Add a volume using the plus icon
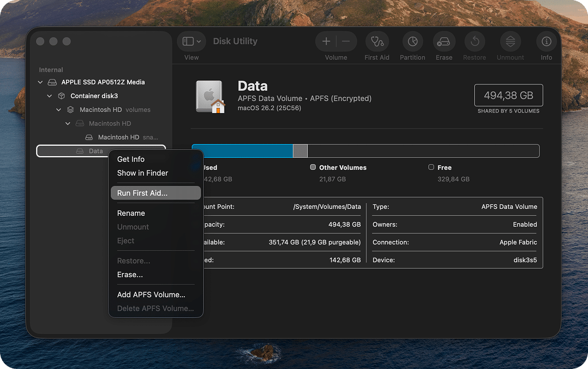This screenshot has height=369, width=588. 326,41
